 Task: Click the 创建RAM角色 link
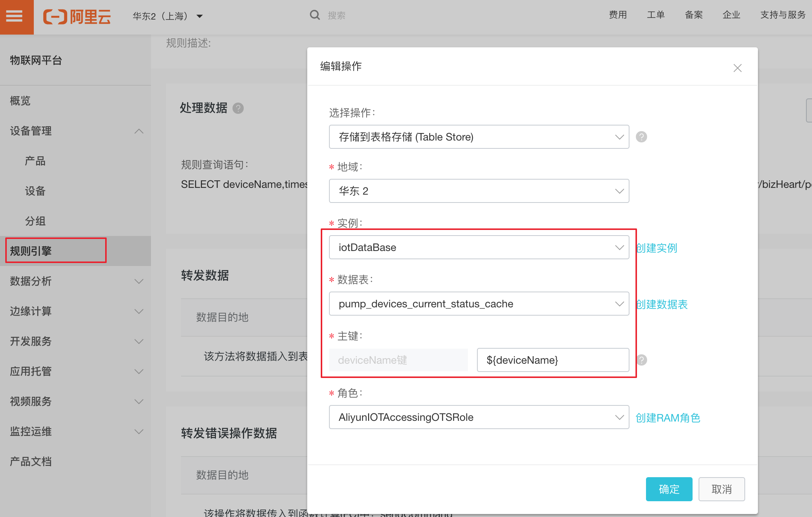point(668,418)
